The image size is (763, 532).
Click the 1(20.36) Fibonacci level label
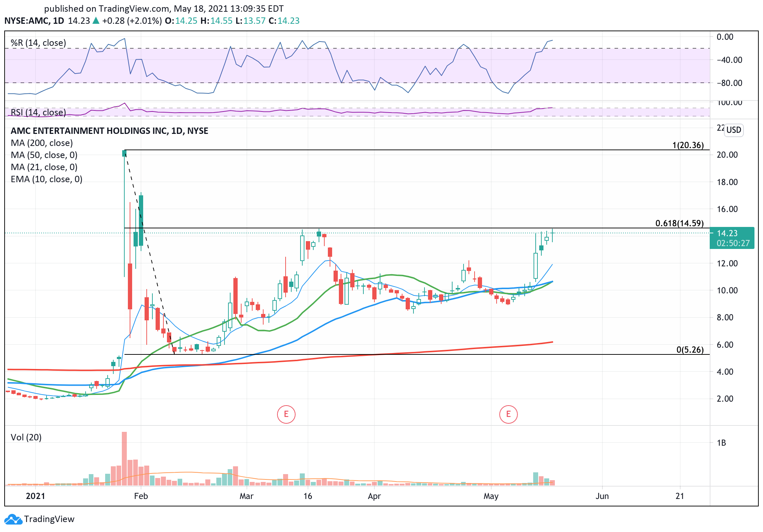click(x=688, y=145)
